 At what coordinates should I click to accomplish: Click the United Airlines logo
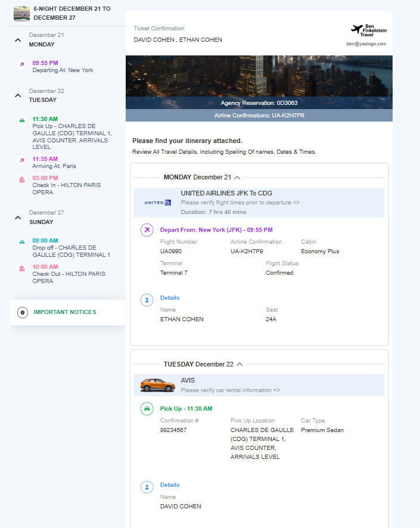pyautogui.click(x=157, y=203)
